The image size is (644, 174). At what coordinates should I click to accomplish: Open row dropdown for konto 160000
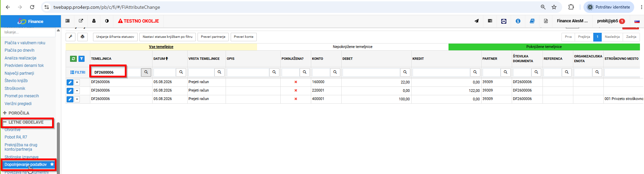pyautogui.click(x=77, y=82)
